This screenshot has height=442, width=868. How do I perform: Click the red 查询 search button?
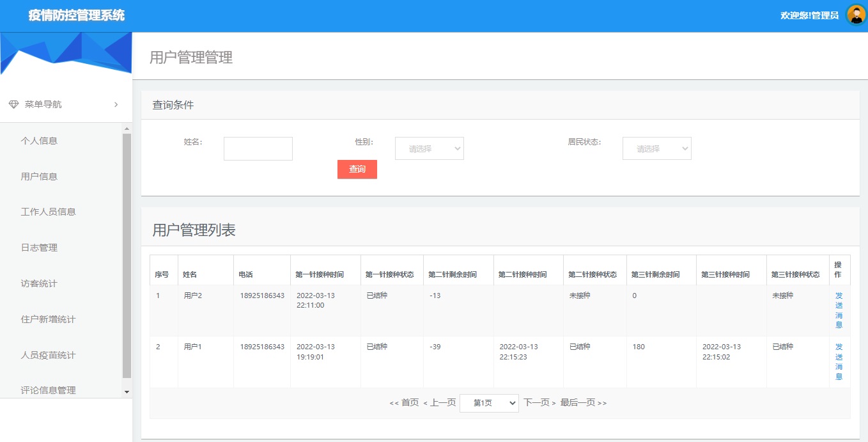357,169
